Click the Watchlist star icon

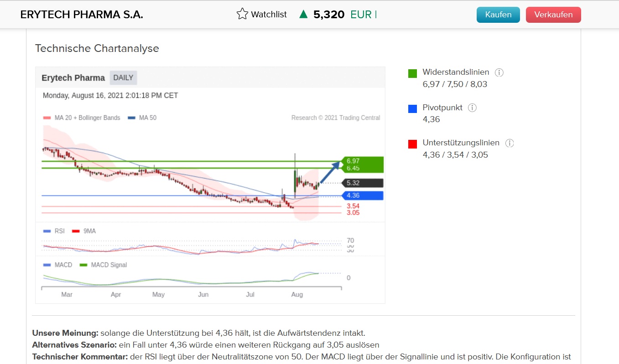tap(242, 14)
